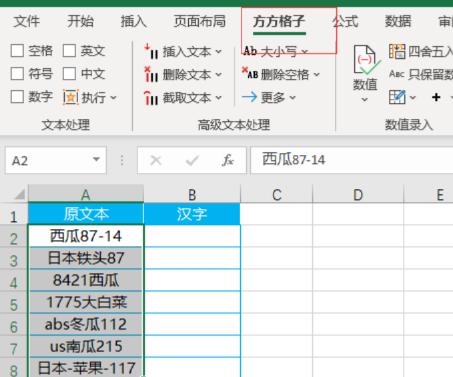453x377 pixels.
Task: Click the formula bar confirm checkmark
Action: (x=192, y=161)
